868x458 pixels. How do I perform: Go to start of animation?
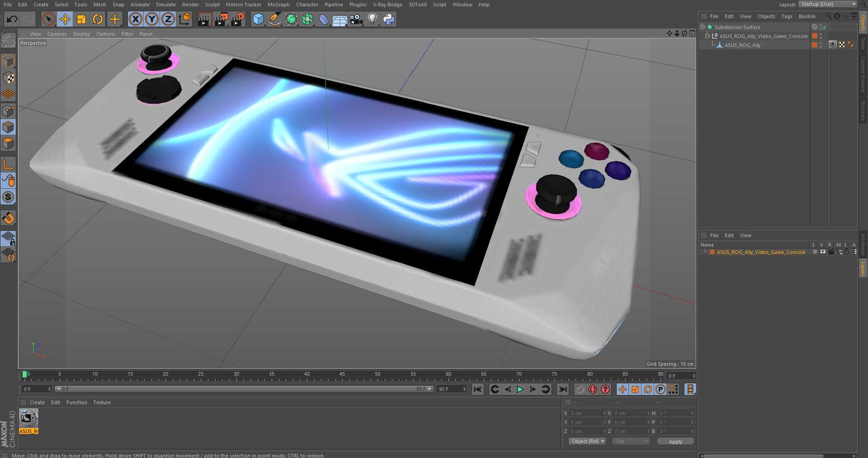coord(478,389)
